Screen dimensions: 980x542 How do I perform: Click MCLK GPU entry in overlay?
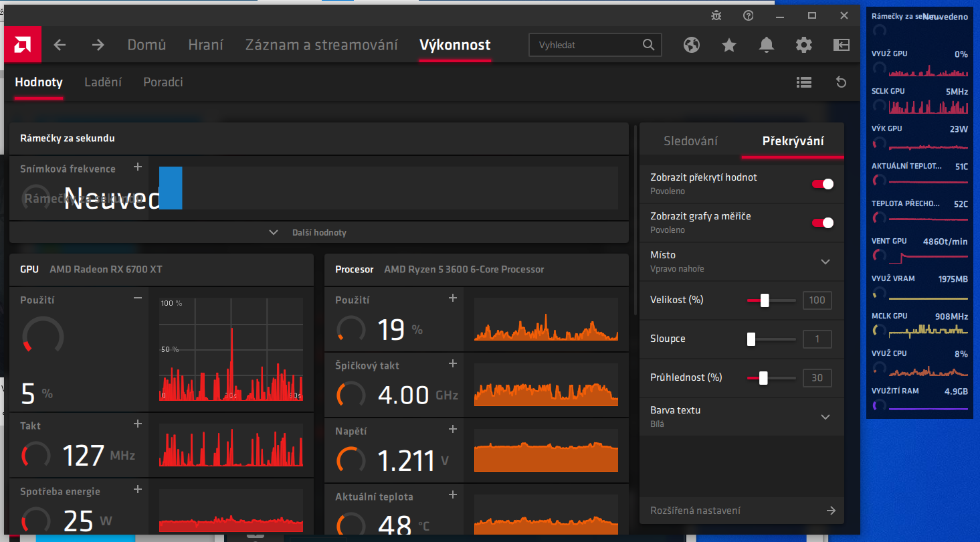920,325
